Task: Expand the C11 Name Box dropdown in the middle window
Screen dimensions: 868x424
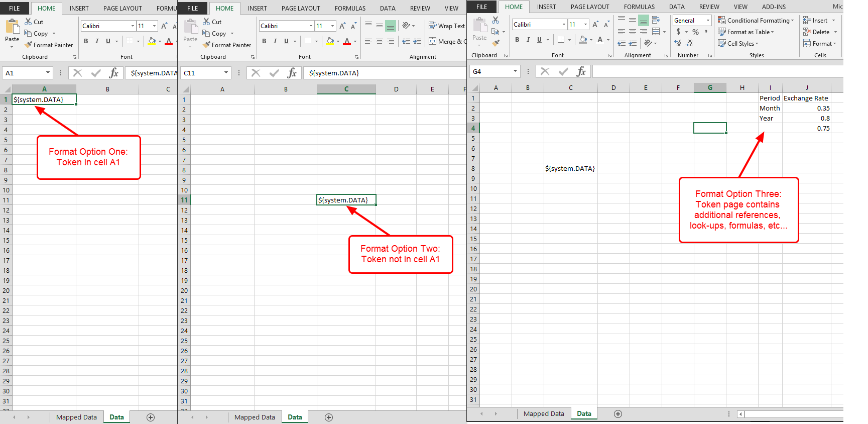Action: pyautogui.click(x=226, y=73)
